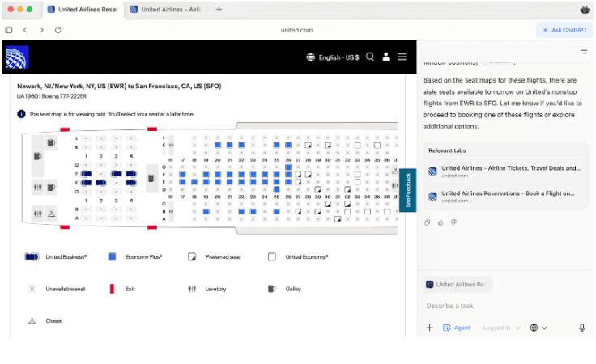Click the United Airlines logo

coord(17,57)
